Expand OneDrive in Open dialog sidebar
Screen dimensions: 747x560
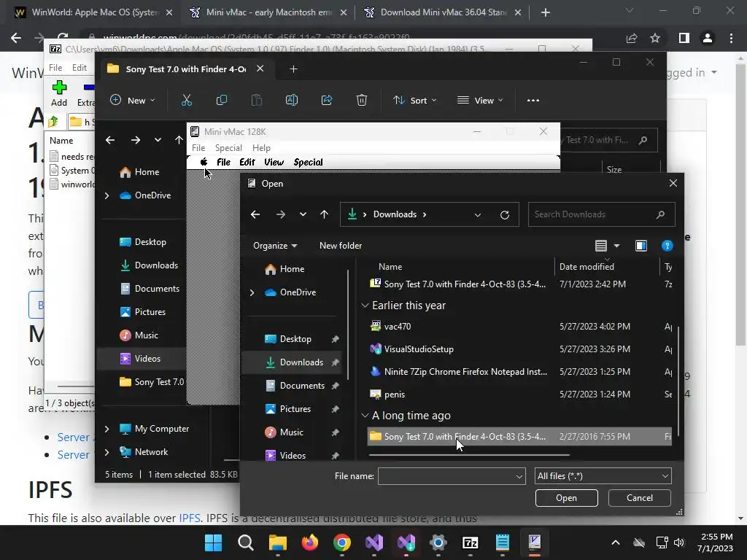pos(252,293)
